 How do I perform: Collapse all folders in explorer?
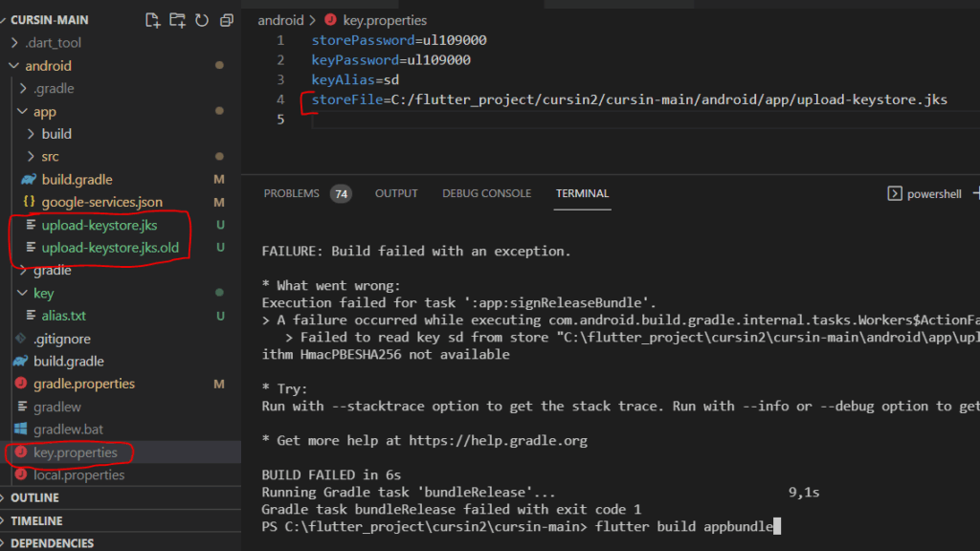(x=226, y=20)
